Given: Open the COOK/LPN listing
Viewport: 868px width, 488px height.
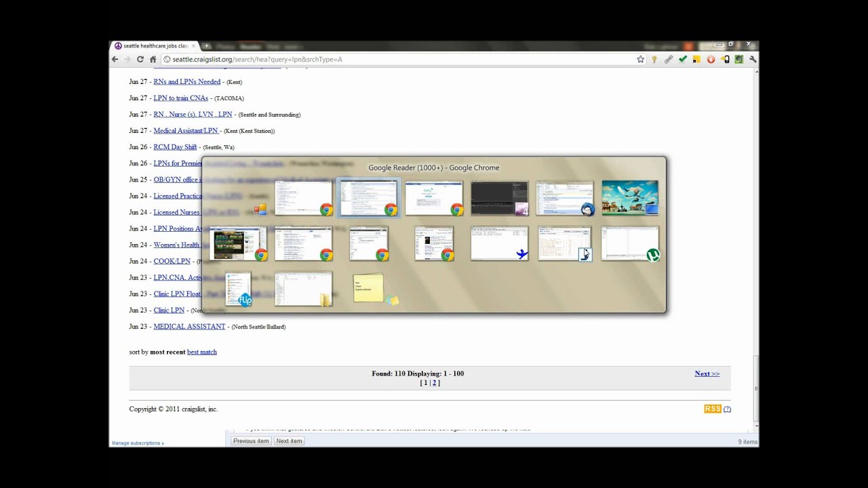Looking at the screenshot, I should coord(172,261).
